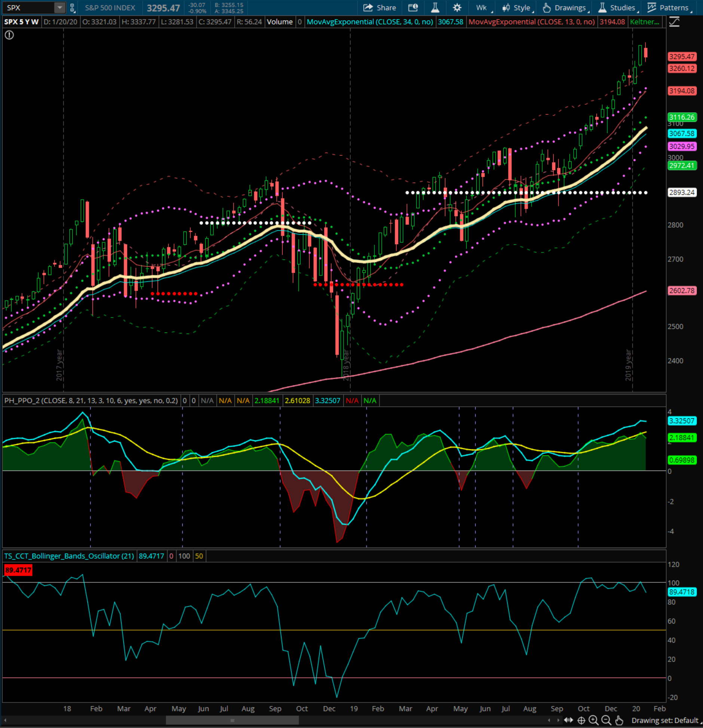Click the chart mode curve icon at top right
The height and width of the screenshot is (728, 703).
(674, 22)
